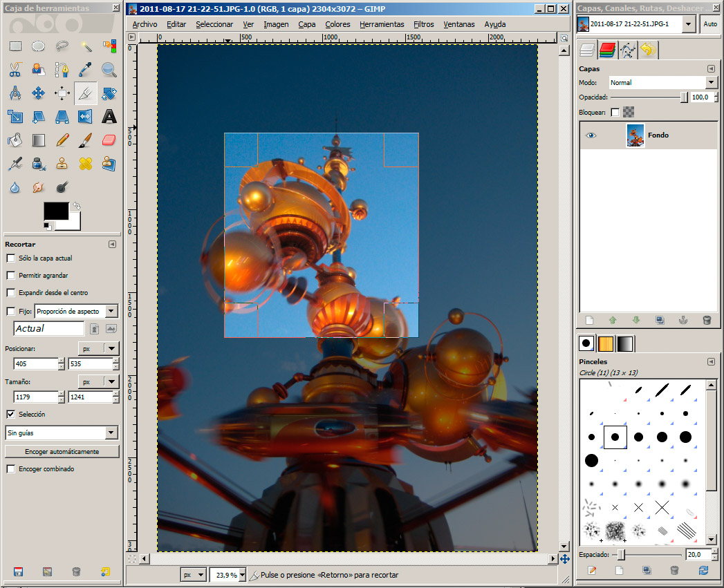Uncheck the 'Selección' highlight checkbox

point(11,415)
